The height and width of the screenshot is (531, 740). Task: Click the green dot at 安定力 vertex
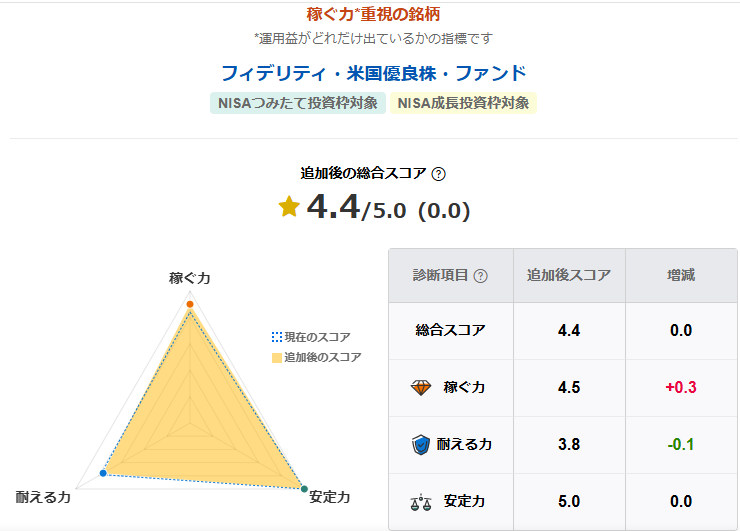pos(304,489)
